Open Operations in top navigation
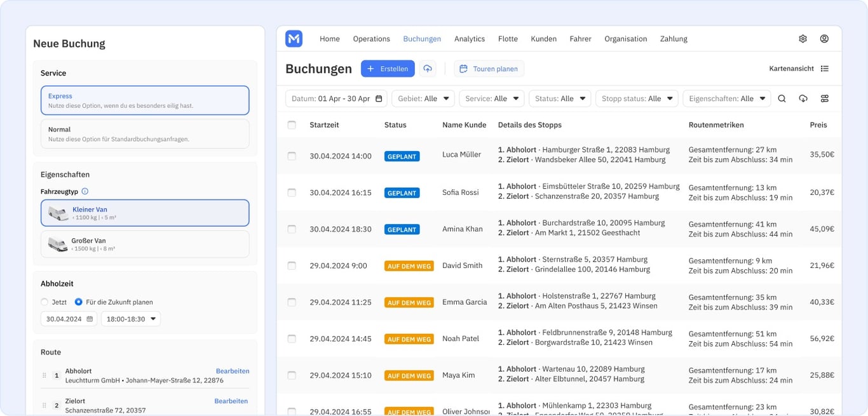 [x=372, y=39]
